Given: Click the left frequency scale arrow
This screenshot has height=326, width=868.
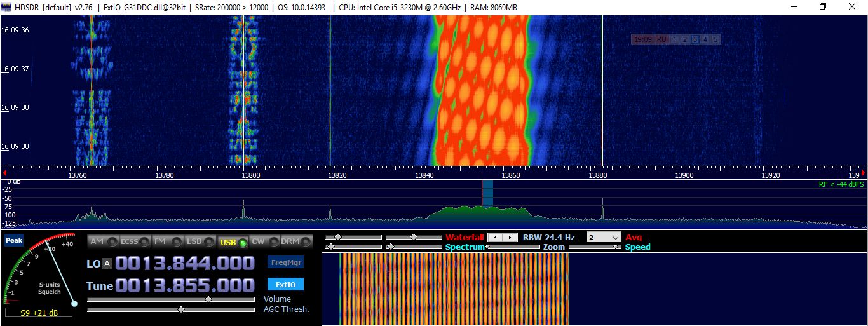Looking at the screenshot, I should pos(5,172).
